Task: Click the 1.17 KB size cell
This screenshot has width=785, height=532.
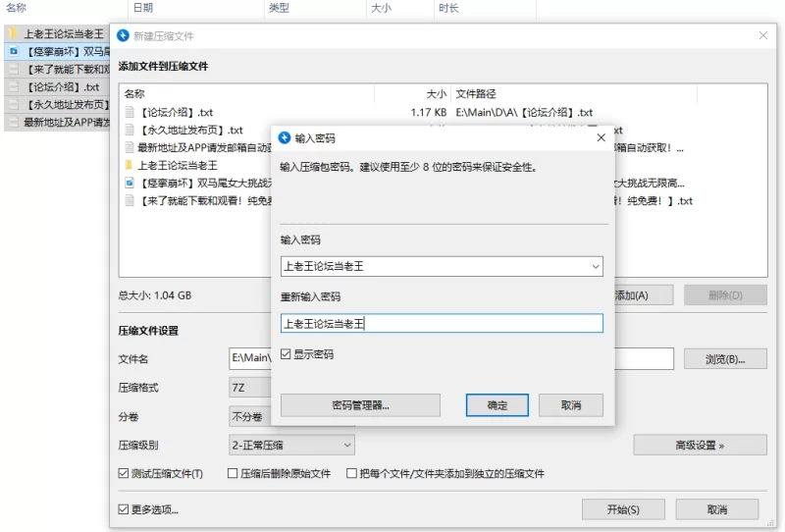Action: [x=429, y=112]
